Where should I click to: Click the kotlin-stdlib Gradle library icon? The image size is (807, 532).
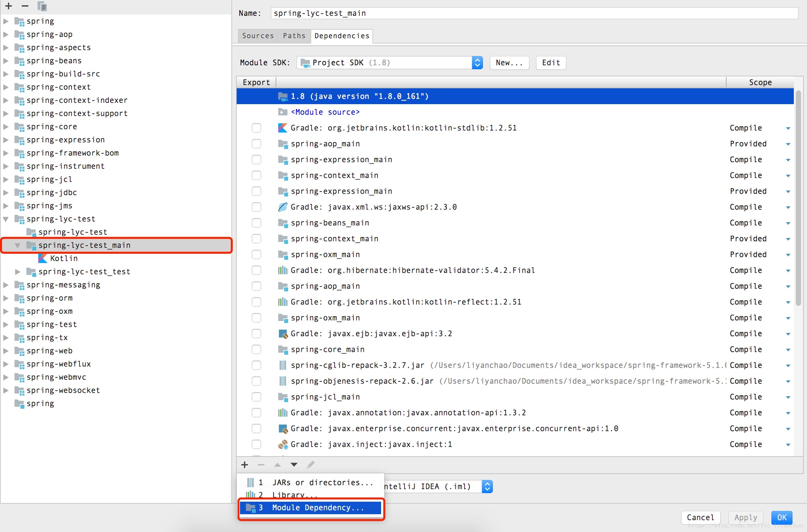pyautogui.click(x=283, y=128)
